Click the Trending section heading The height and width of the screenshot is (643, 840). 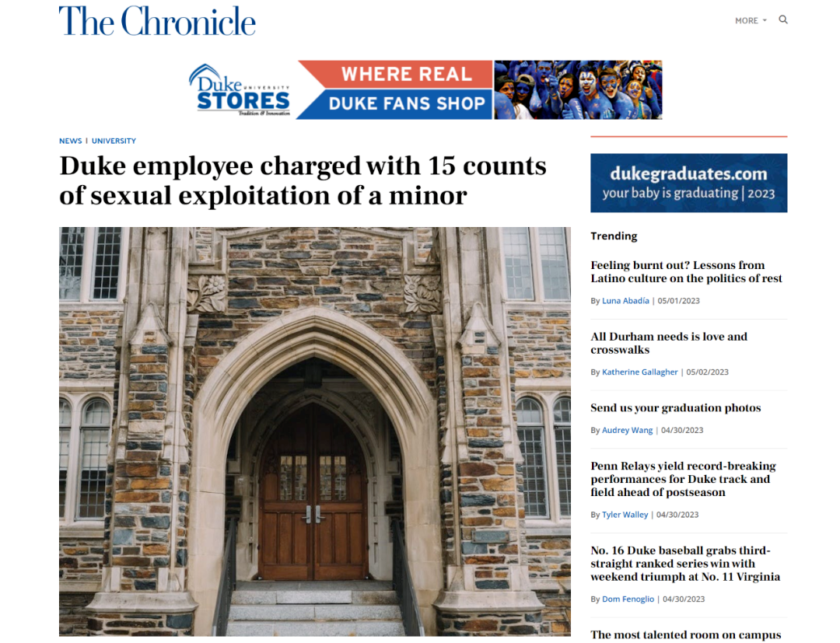click(x=614, y=236)
